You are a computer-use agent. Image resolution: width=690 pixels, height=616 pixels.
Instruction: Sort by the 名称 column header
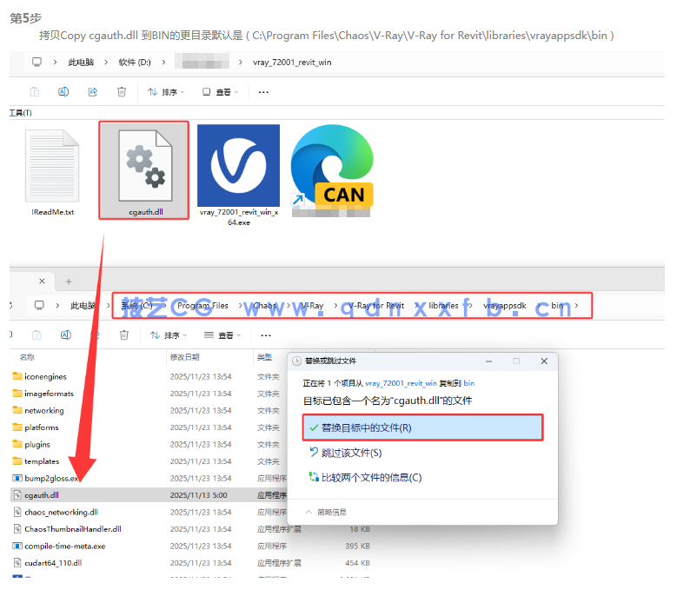(27, 357)
